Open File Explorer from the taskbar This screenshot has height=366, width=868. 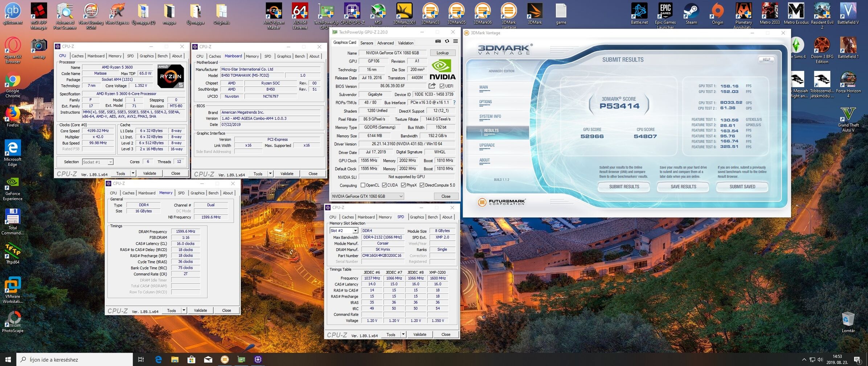pyautogui.click(x=175, y=359)
